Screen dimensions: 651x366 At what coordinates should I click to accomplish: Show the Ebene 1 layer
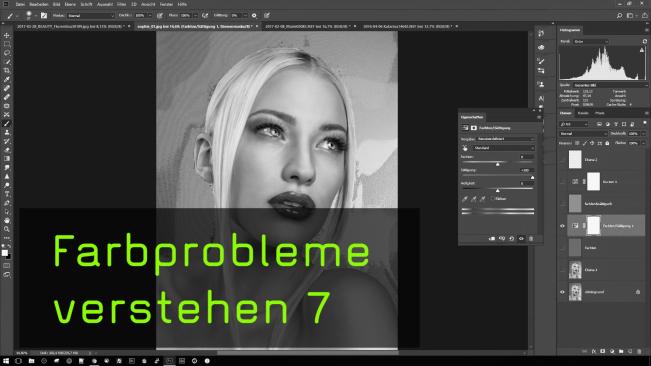point(563,270)
